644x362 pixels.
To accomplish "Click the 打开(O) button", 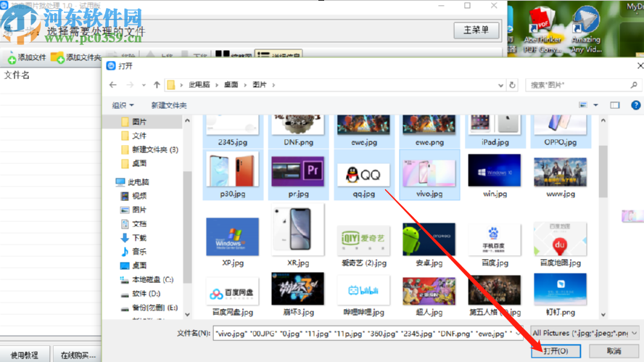I will pos(556,351).
